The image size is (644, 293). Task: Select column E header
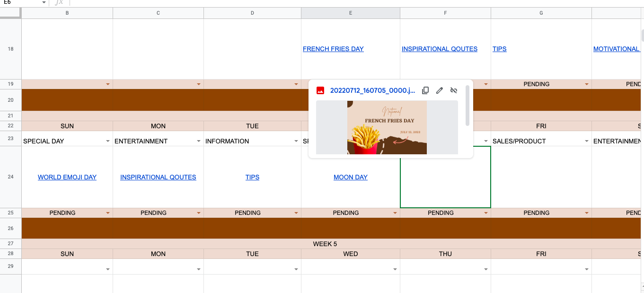(x=351, y=13)
